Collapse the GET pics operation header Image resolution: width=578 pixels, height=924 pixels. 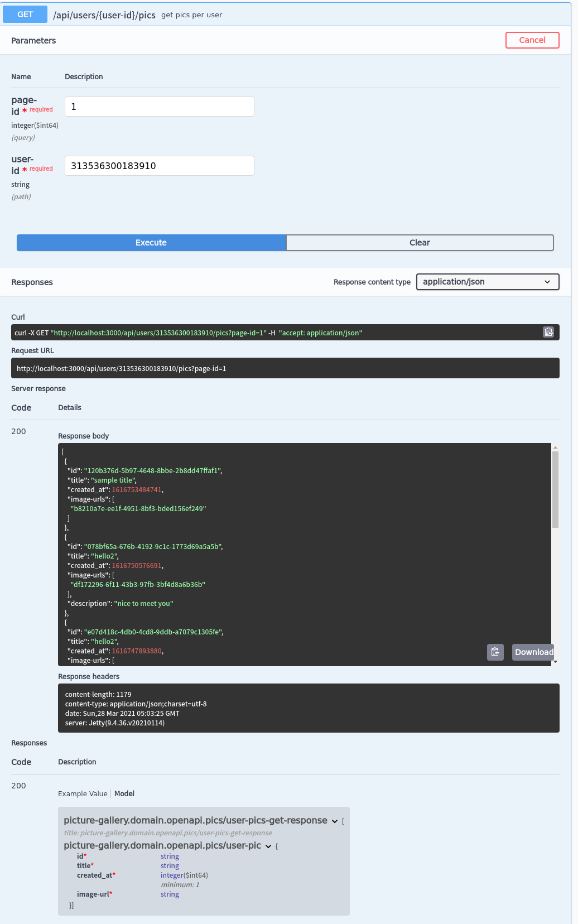pyautogui.click(x=285, y=15)
